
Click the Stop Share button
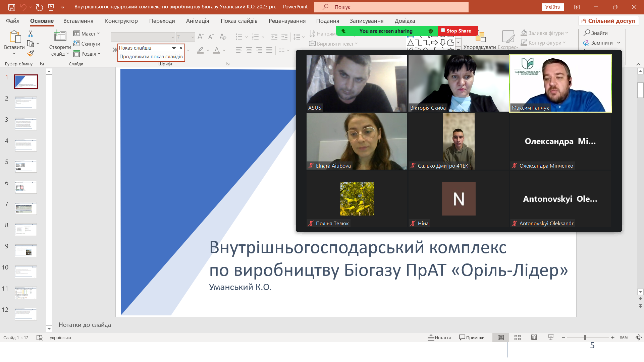(x=458, y=31)
